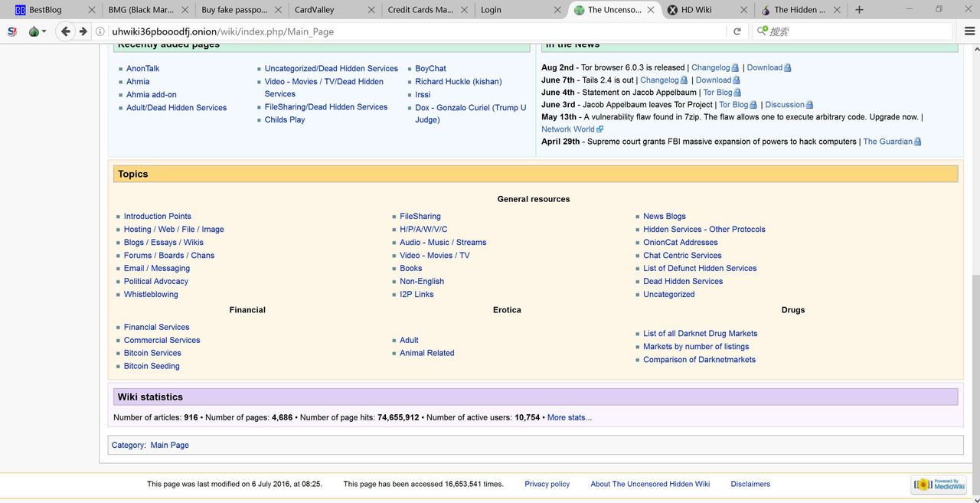Reload the page with the refresh icon
This screenshot has width=980, height=503.
[737, 31]
